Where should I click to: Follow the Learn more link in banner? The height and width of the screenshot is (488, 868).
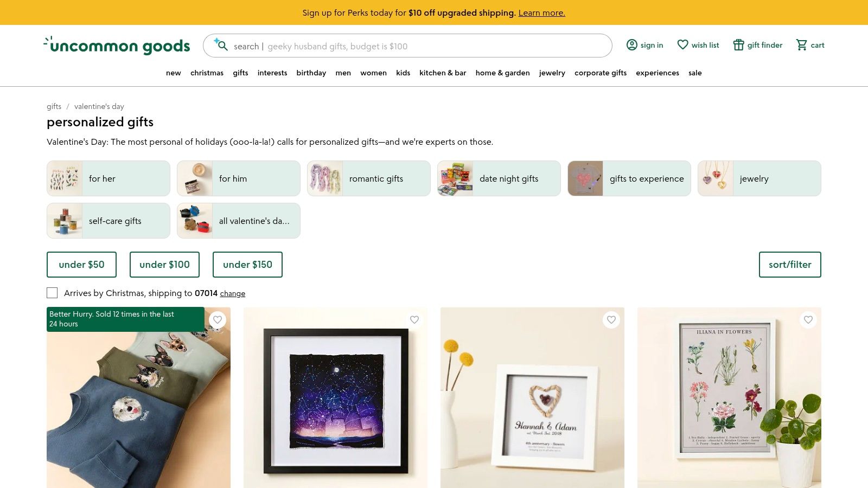point(541,12)
